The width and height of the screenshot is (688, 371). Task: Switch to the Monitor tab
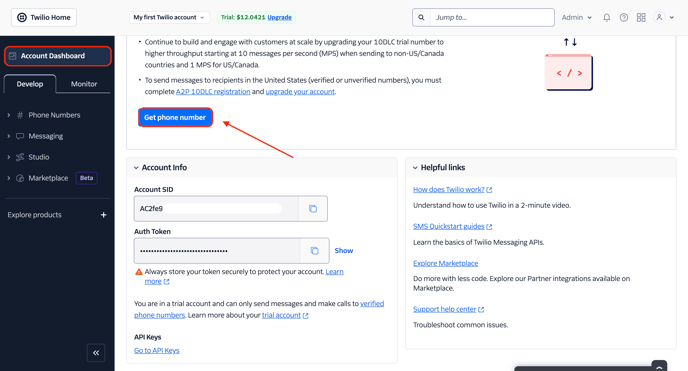pos(84,84)
